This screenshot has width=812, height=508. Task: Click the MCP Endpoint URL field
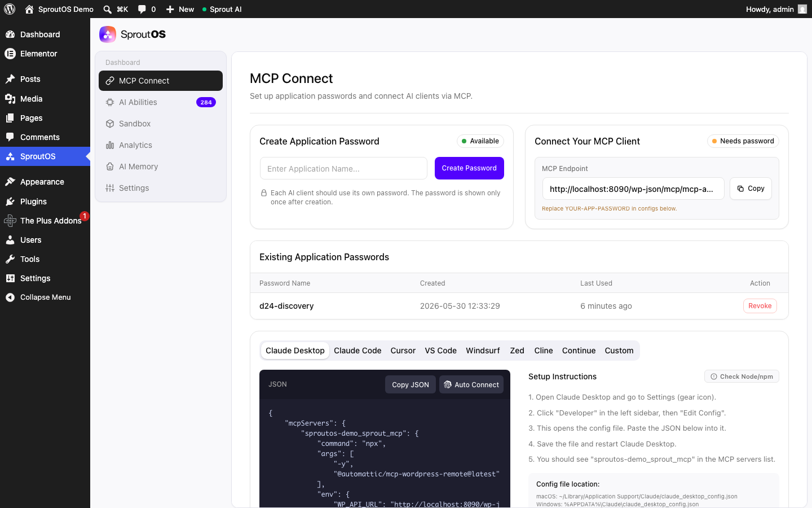(633, 189)
